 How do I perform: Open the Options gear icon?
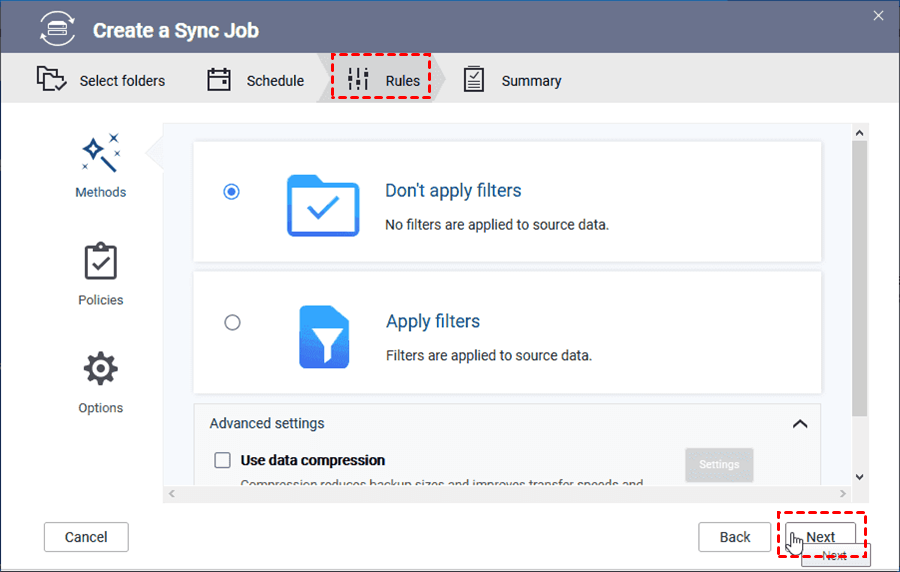coord(100,370)
